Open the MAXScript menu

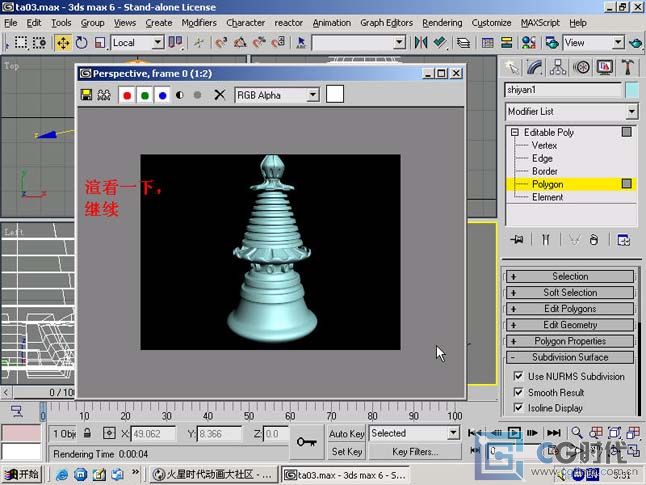[x=540, y=23]
